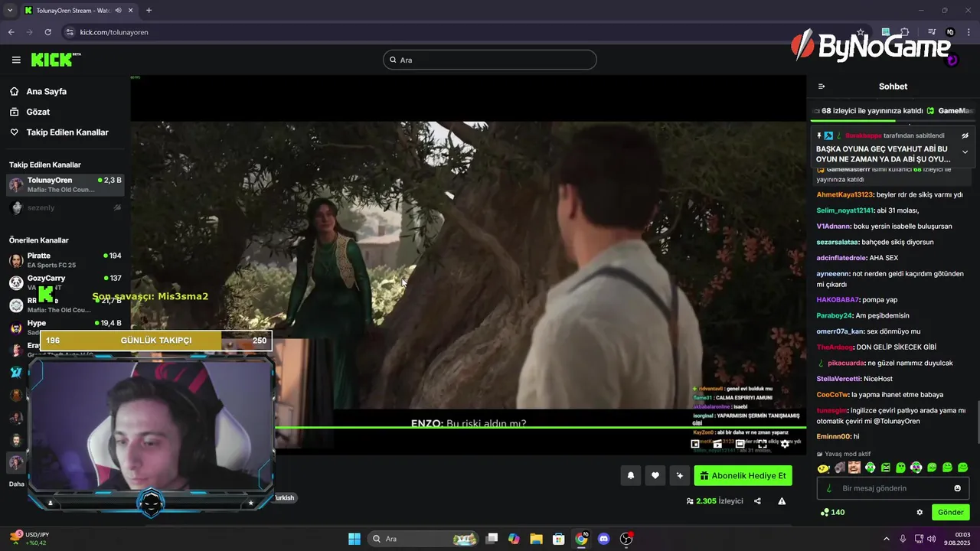The image size is (980, 551).
Task: Open Windows Start menu
Action: point(354,539)
